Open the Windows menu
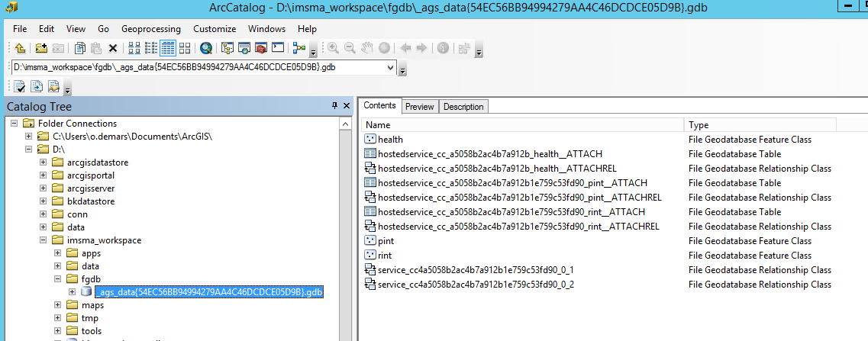868x341 pixels. pyautogui.click(x=267, y=29)
